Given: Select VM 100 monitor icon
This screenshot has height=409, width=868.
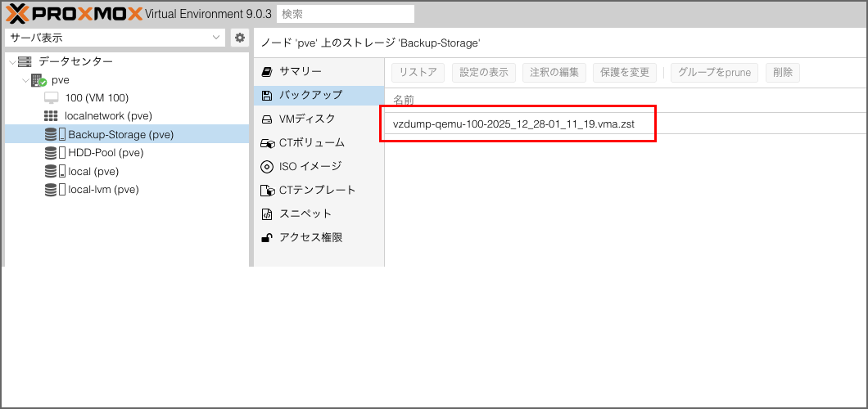Looking at the screenshot, I should (x=52, y=98).
